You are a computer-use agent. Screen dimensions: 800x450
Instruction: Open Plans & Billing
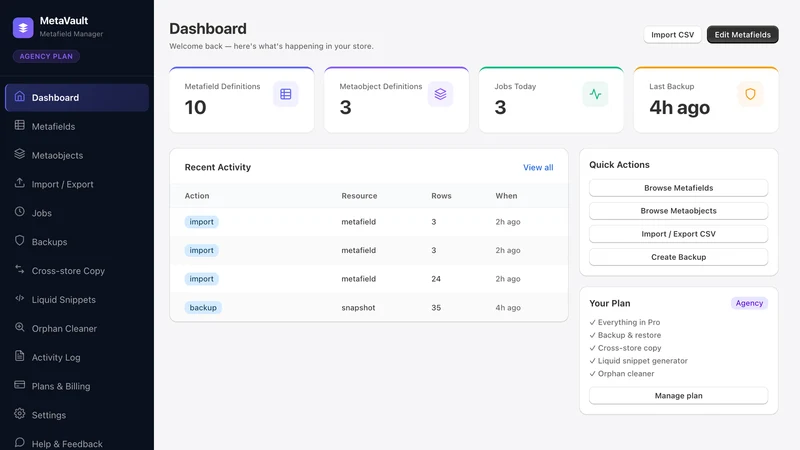[77, 386]
